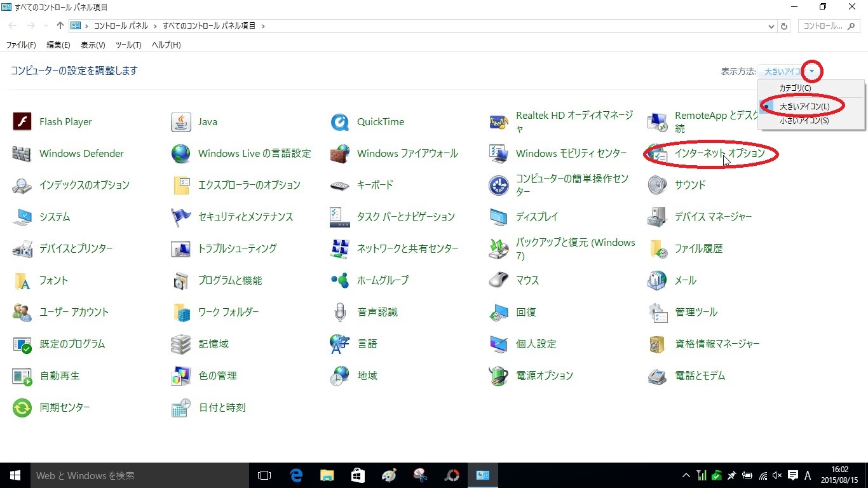Image resolution: width=868 pixels, height=488 pixels.
Task: Open サウンド speaker icon
Action: point(658,185)
